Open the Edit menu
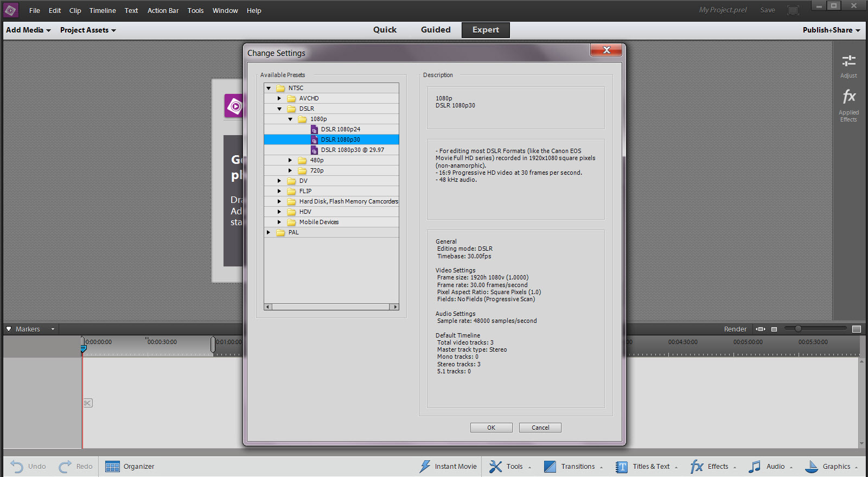Viewport: 868px width, 477px height. pos(55,10)
